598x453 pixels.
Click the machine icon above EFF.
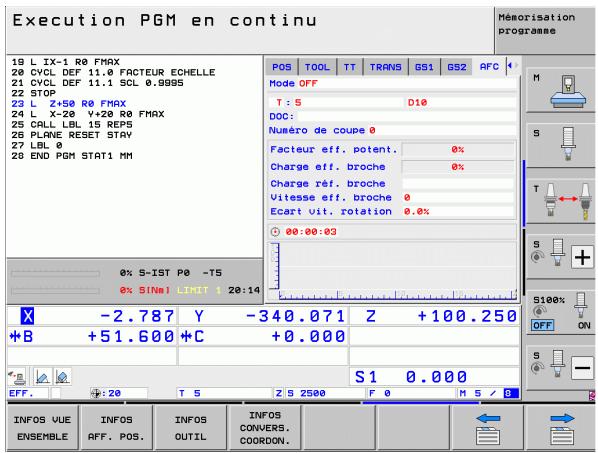tap(17, 377)
